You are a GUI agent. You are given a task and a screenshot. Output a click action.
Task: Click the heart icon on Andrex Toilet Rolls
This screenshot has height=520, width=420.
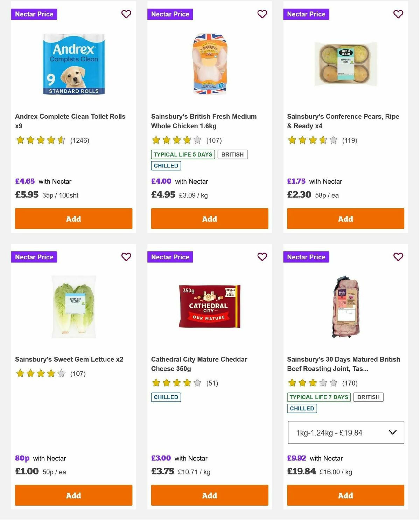click(126, 14)
